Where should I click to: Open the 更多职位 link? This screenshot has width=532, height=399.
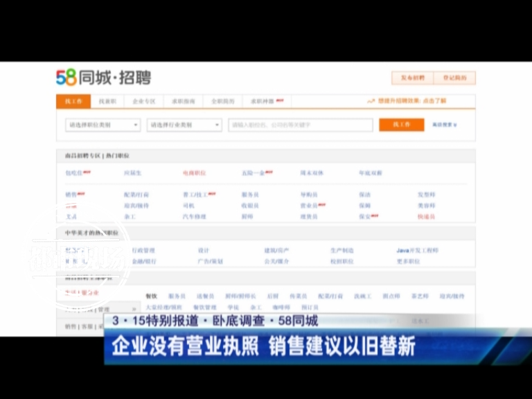pos(409,261)
